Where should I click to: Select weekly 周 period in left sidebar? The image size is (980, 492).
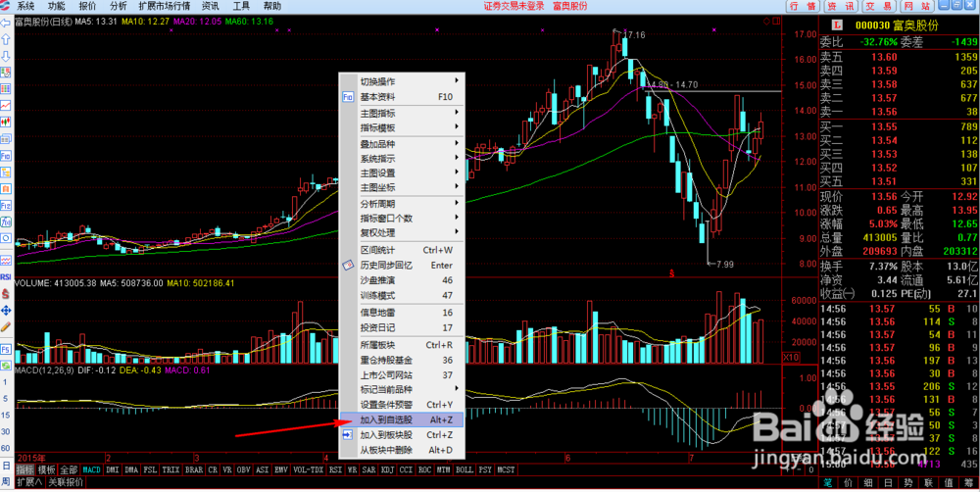click(x=6, y=481)
